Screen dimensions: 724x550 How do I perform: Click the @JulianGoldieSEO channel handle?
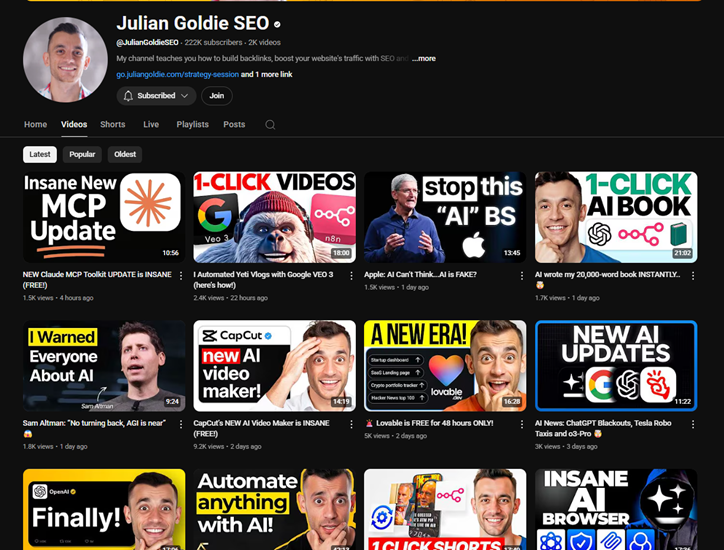(147, 42)
